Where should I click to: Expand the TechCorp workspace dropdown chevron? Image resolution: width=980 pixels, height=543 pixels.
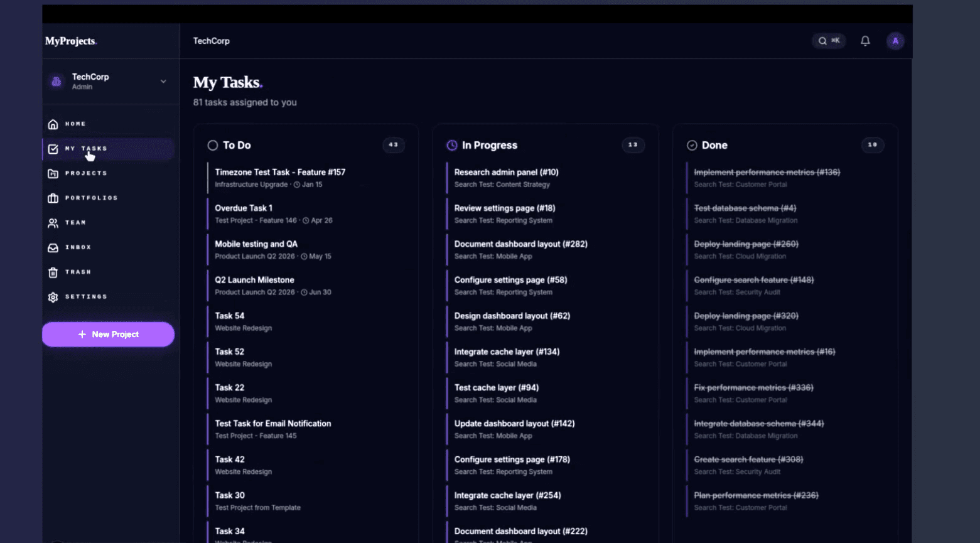coord(163,82)
